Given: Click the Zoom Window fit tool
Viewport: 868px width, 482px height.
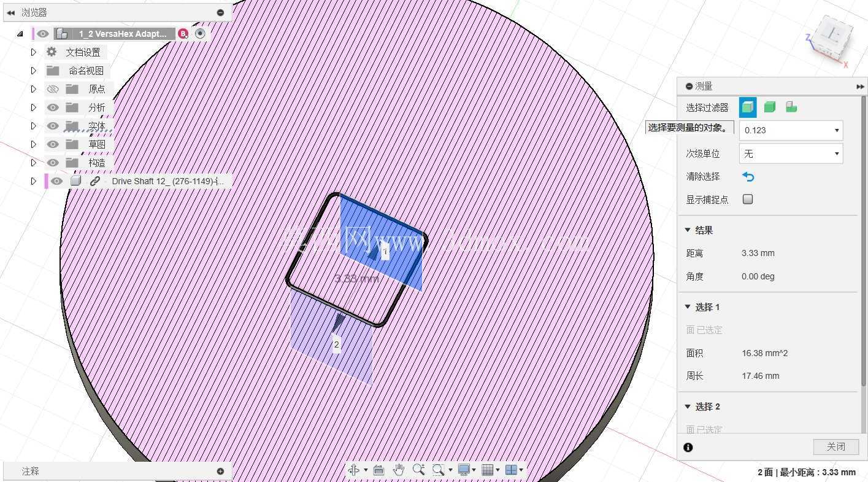Looking at the screenshot, I should tap(438, 470).
